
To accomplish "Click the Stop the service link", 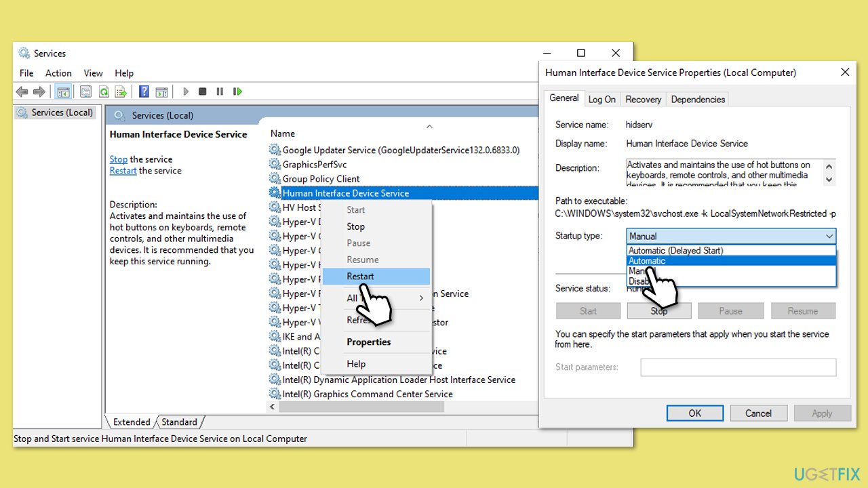I will [x=119, y=159].
